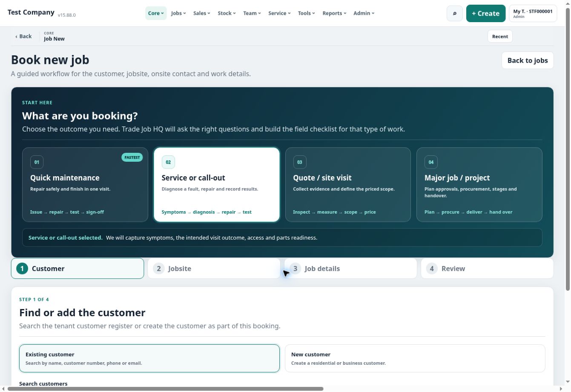This screenshot has height=392, width=571.
Task: Open the Admin dropdown menu
Action: coord(364,13)
